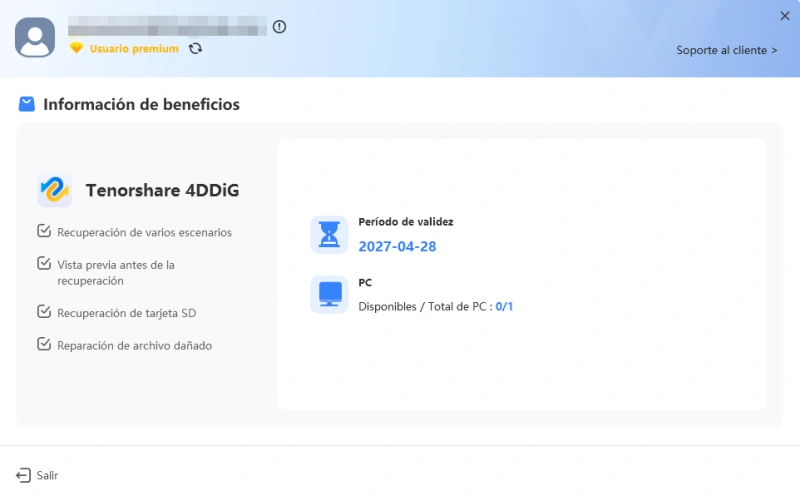Click the PC monitor icon
Image resolution: width=800 pixels, height=501 pixels.
pos(329,294)
